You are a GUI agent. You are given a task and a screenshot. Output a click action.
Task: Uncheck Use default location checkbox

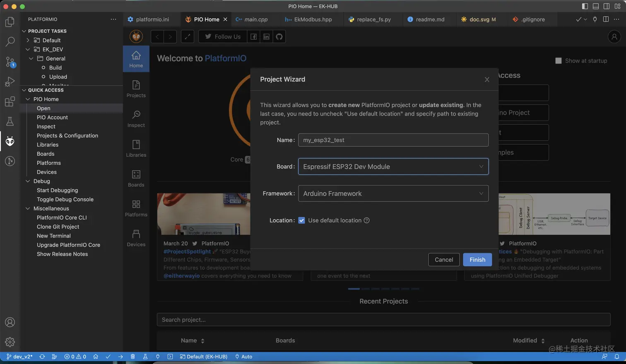[301, 220]
